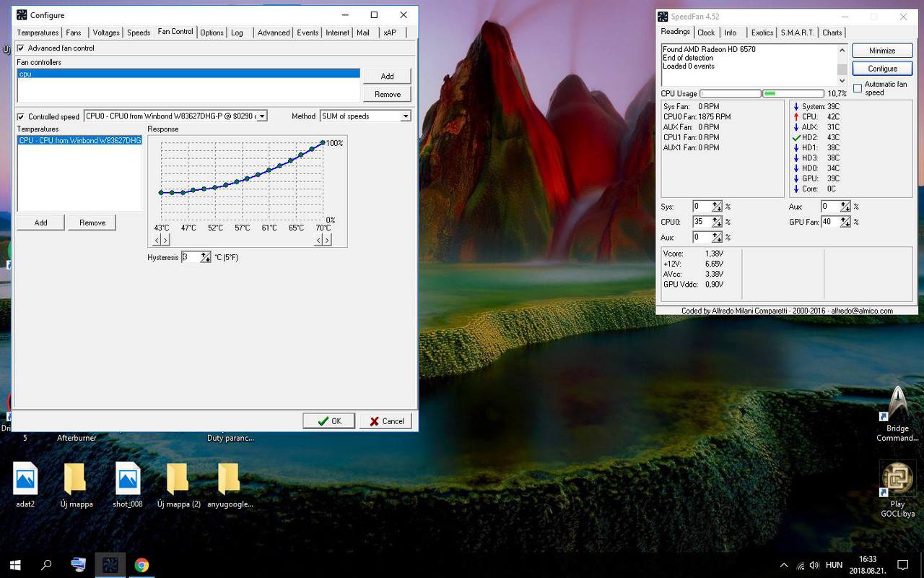This screenshot has width=924, height=578.
Task: Click Remove next to the fan controllers list
Action: click(x=387, y=94)
